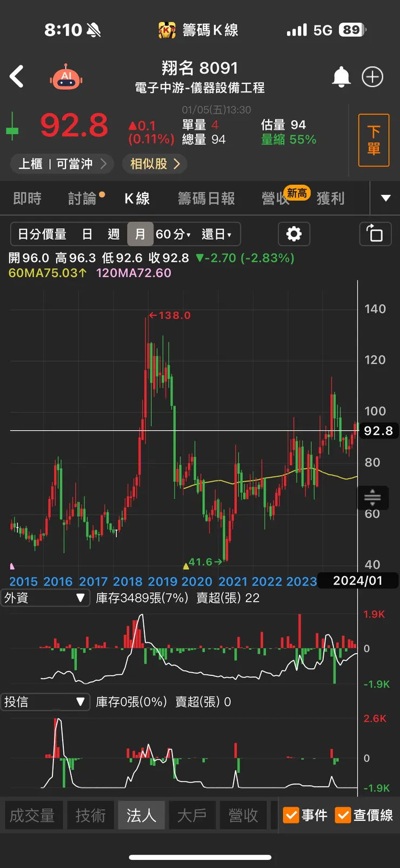Viewport: 400px width, 868px height.
Task: Select 月 monthly period
Action: 140,234
